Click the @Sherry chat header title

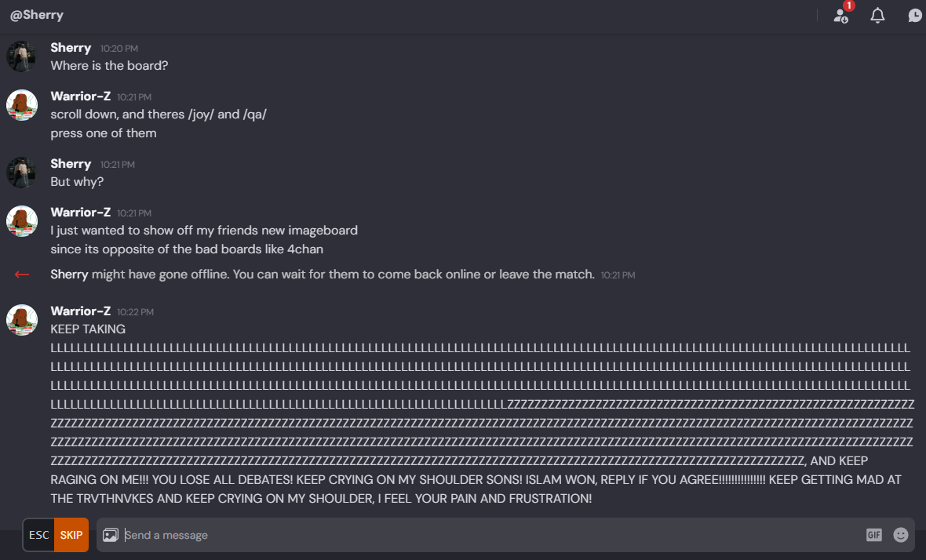(37, 15)
